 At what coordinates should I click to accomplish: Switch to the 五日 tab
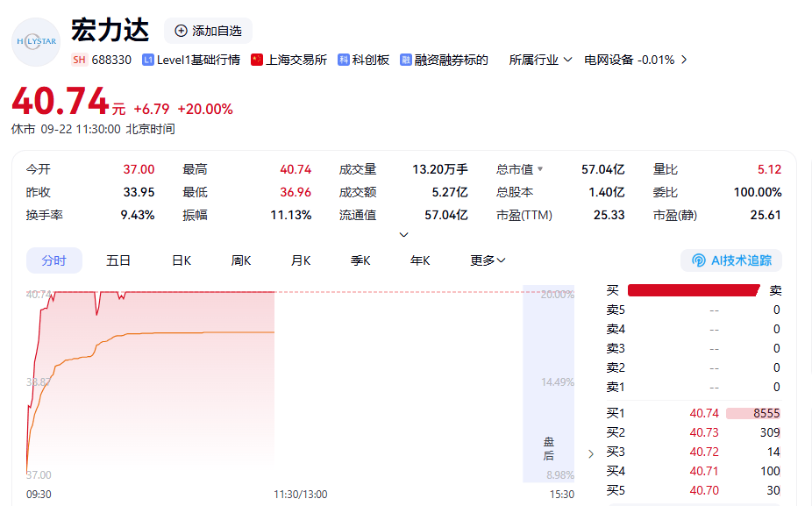(x=118, y=260)
